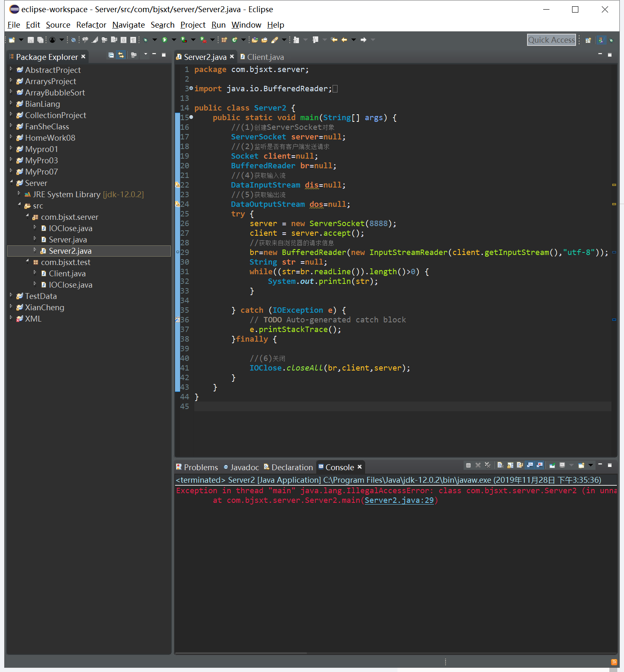
Task: Click the Open Perspective icon
Action: [588, 40]
